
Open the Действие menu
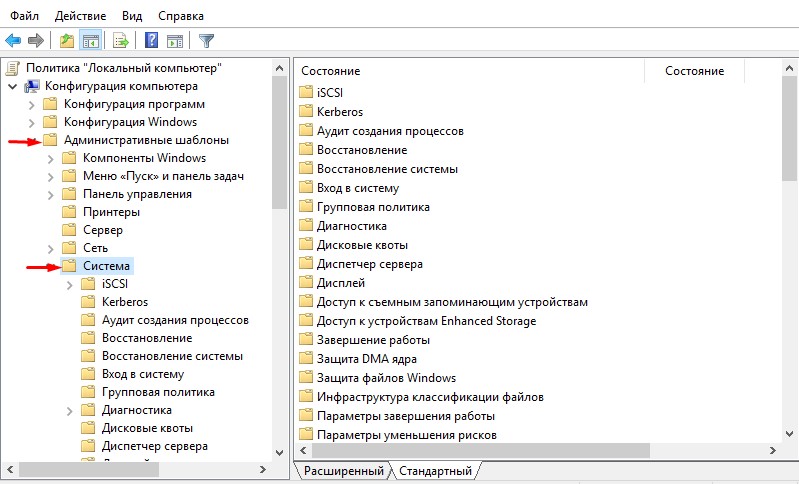(x=82, y=16)
